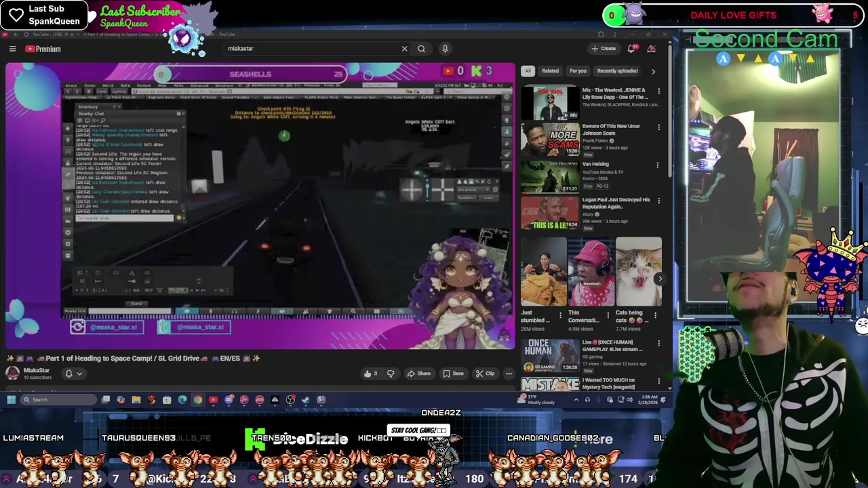Open the weather widget 'Mostly cloudy'
This screenshot has width=868, height=488.
pos(536,400)
